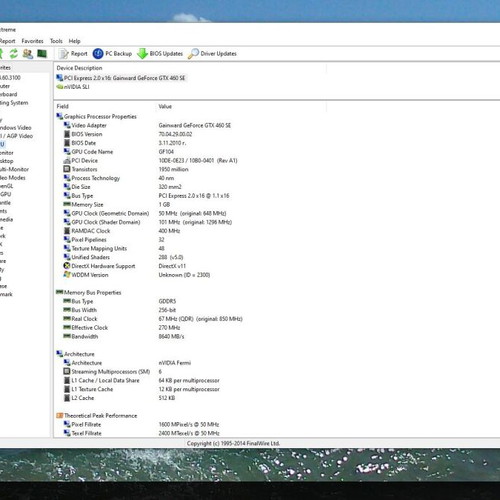This screenshot has height=500, width=500.
Task: Click the green refresh arrows icon
Action: [x=14, y=54]
